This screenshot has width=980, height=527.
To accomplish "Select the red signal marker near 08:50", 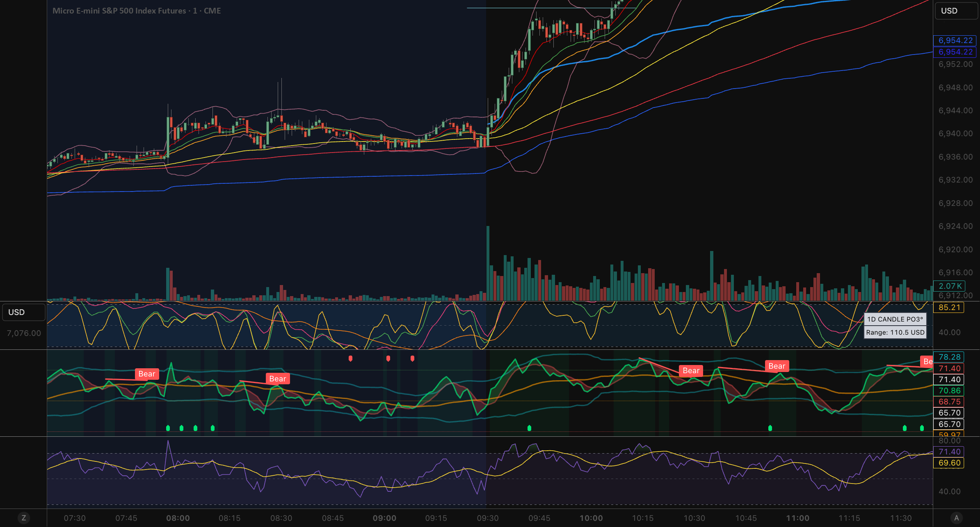I will point(350,358).
